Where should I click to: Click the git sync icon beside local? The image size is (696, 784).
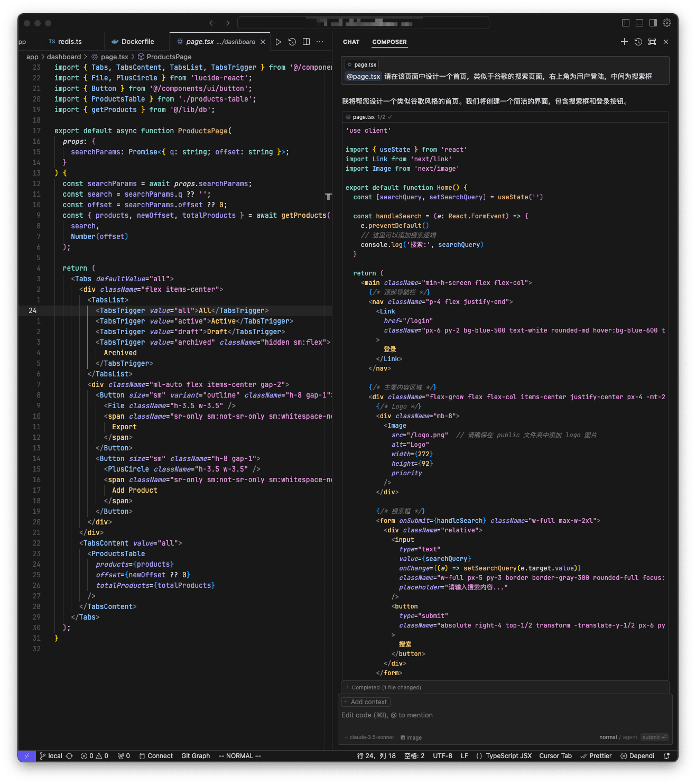69,756
